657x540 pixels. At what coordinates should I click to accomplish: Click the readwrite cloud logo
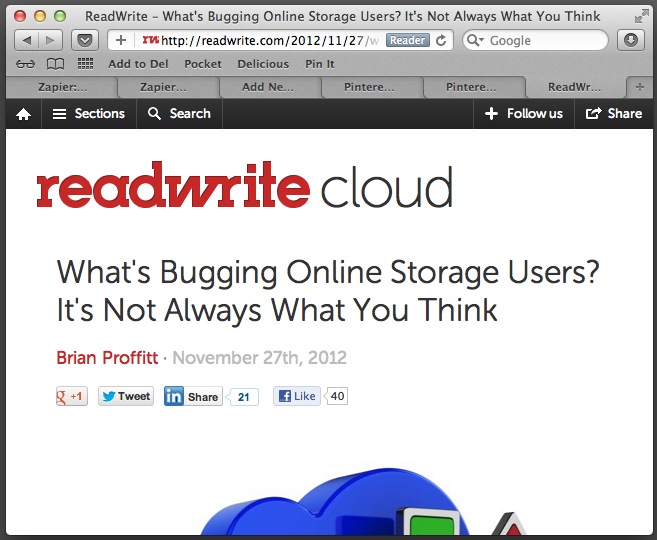point(245,185)
